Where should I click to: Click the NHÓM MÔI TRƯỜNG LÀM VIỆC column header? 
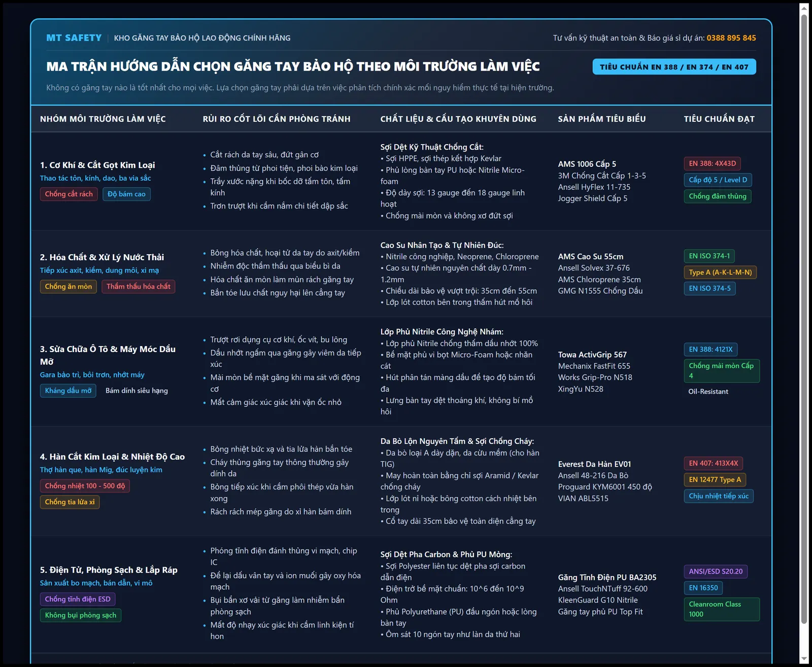point(103,119)
